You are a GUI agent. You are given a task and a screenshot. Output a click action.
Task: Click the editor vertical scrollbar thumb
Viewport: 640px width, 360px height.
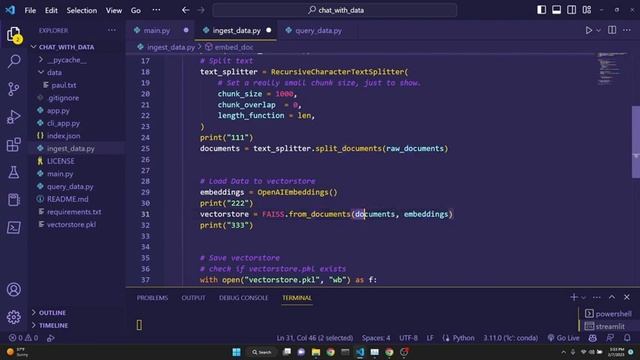tap(636, 142)
